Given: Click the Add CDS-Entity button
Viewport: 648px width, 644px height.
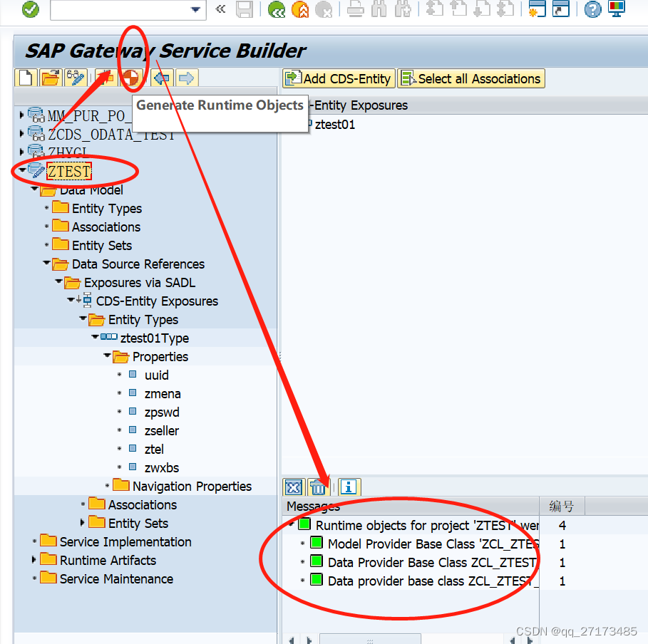Looking at the screenshot, I should (338, 78).
